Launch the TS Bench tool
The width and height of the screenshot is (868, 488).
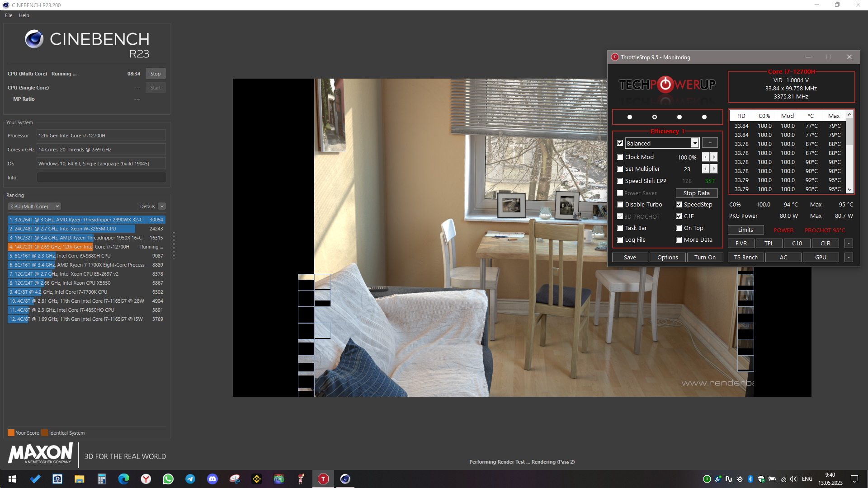click(746, 258)
